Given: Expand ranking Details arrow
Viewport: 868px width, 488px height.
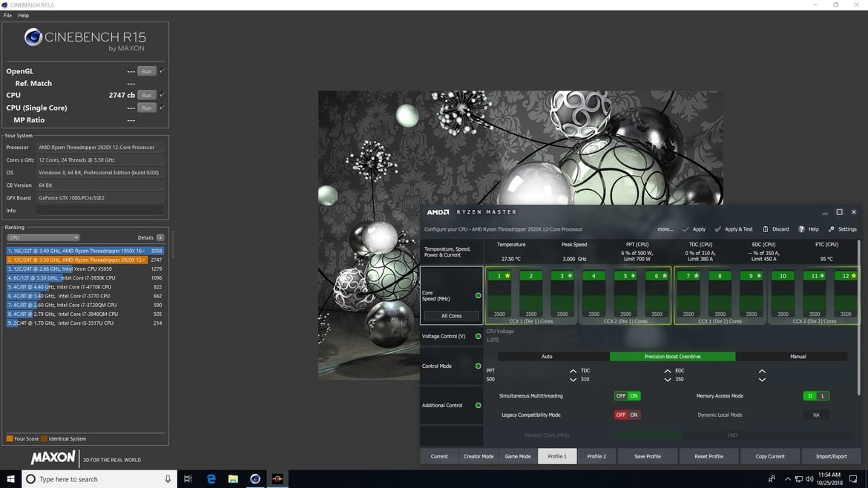Looking at the screenshot, I should pos(160,237).
